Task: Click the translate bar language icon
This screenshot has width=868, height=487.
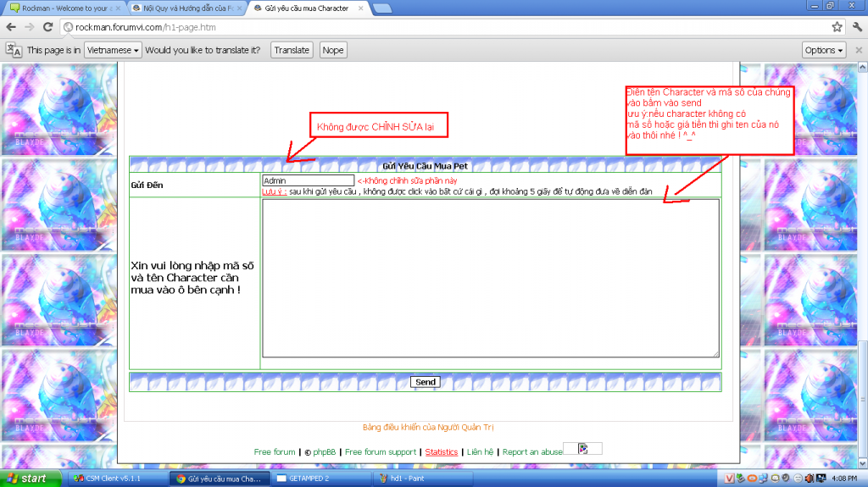Action: [14, 50]
